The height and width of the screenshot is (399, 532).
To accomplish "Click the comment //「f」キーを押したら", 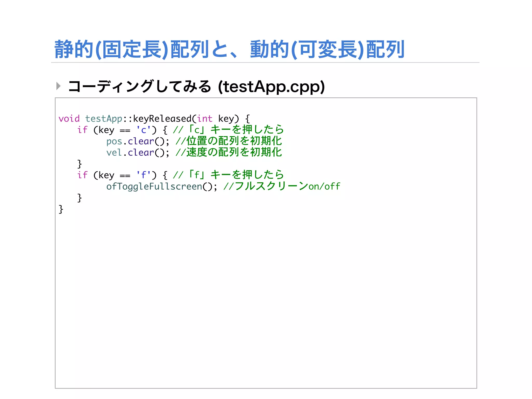I will point(229,175).
